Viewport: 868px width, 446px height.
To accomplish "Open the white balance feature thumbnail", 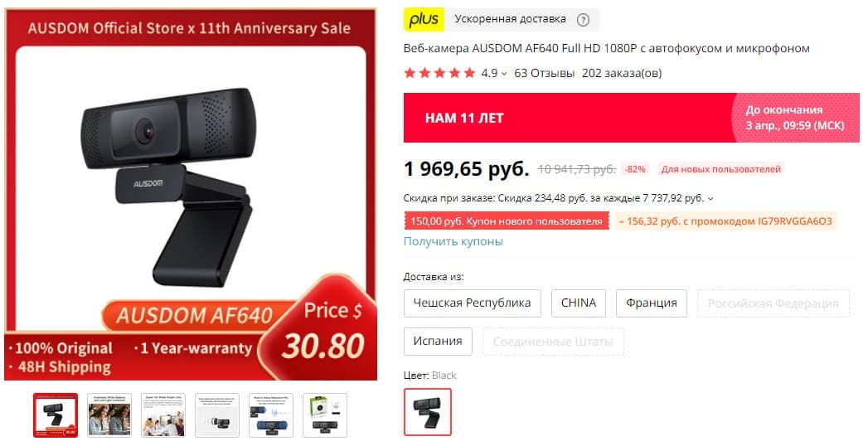I will click(x=109, y=415).
